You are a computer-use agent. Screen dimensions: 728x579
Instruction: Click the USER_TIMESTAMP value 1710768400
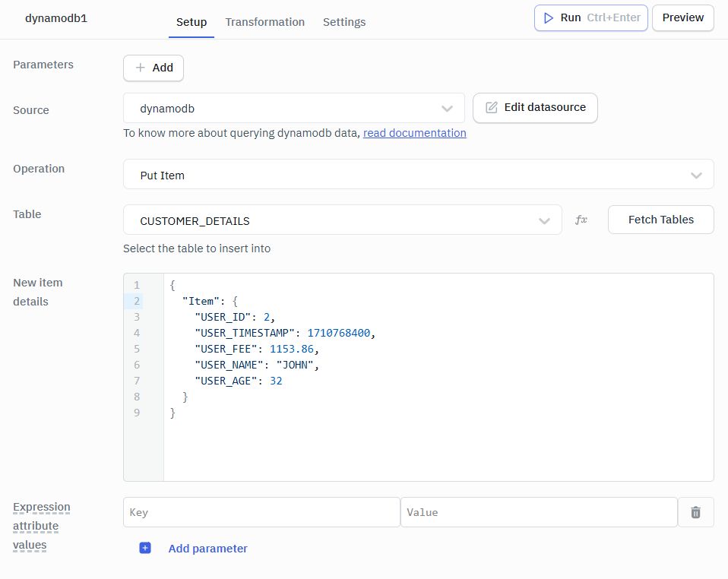point(338,333)
